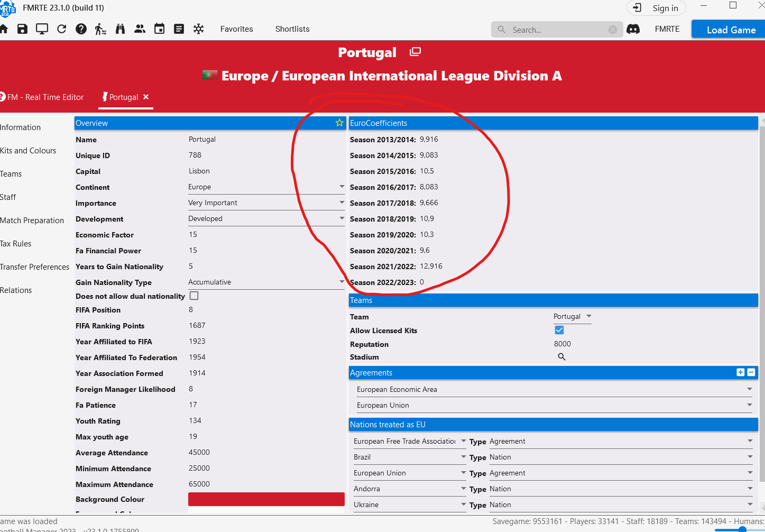Viewport: 765px width, 532px height.
Task: Toggle Does not allow dual nationality
Action: click(194, 296)
